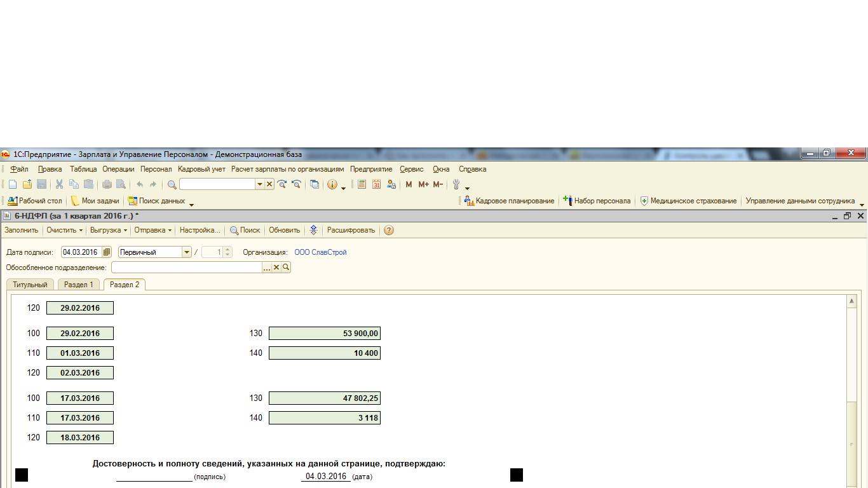Click the M memory button
Image resolution: width=868 pixels, height=488 pixels.
(x=409, y=184)
